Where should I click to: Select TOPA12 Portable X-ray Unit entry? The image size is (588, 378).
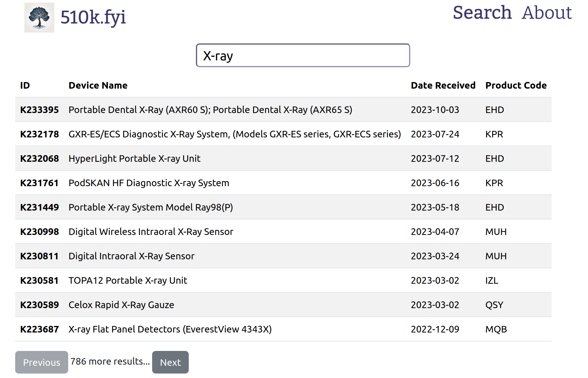pyautogui.click(x=128, y=280)
